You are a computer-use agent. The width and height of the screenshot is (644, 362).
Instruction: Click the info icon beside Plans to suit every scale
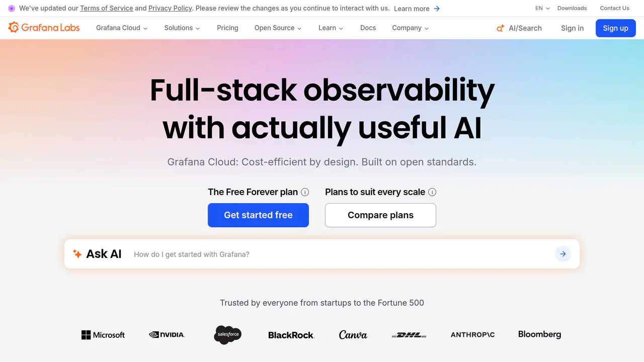(432, 192)
